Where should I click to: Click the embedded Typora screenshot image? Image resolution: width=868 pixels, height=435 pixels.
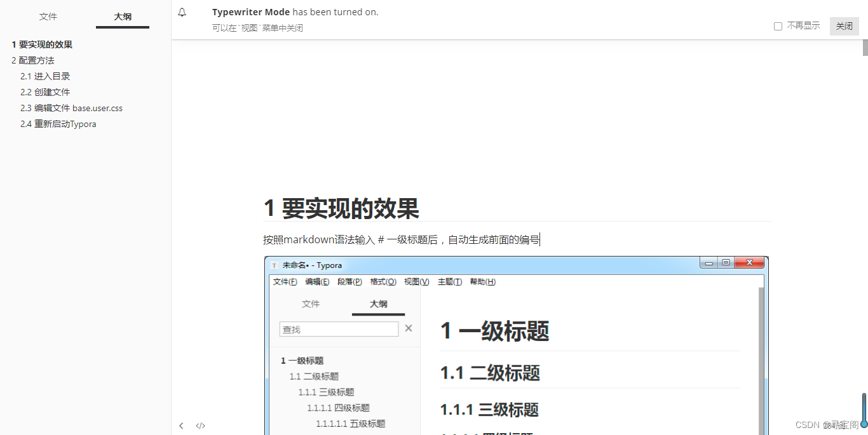pyautogui.click(x=517, y=345)
